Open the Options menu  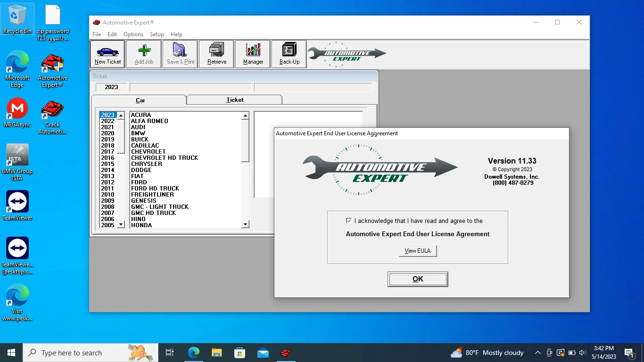[133, 34]
